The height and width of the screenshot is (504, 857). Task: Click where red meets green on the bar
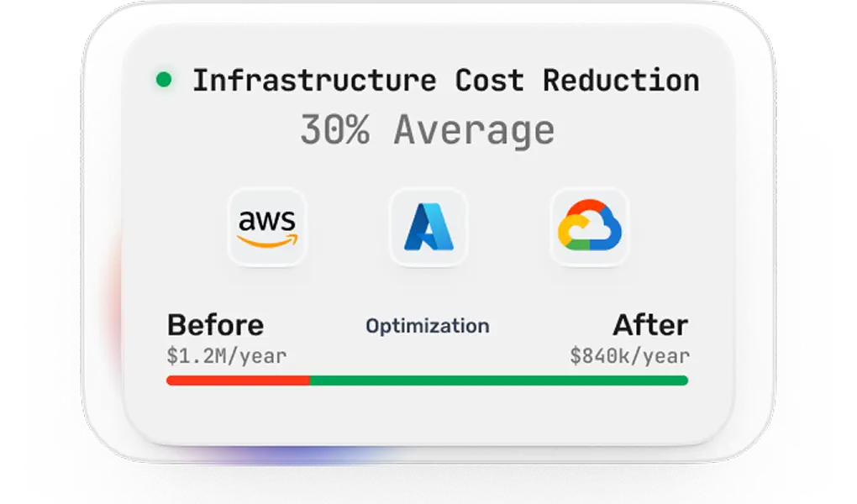310,381
